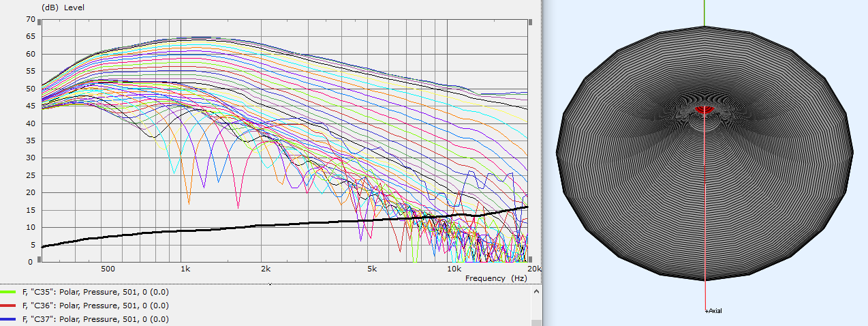Viewport: 868px width, 326px height.
Task: Click the "Frequency (Hz)" axis title
Action: (496, 278)
